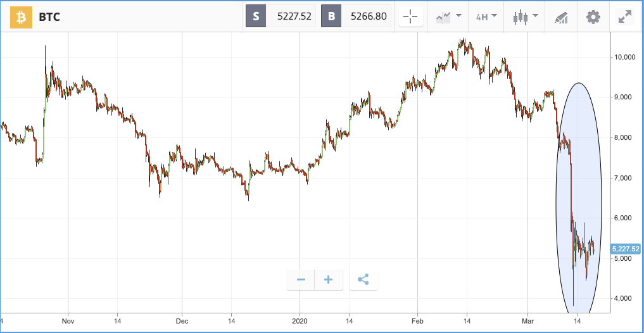Zoom in with the plus button

(x=328, y=280)
